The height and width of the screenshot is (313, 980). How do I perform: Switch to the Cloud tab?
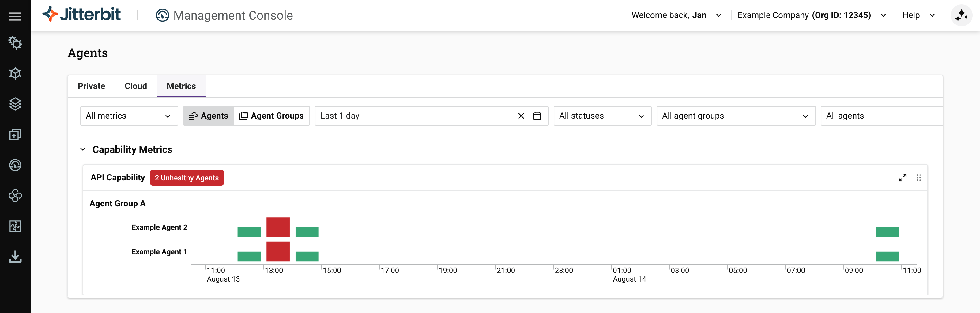point(135,86)
